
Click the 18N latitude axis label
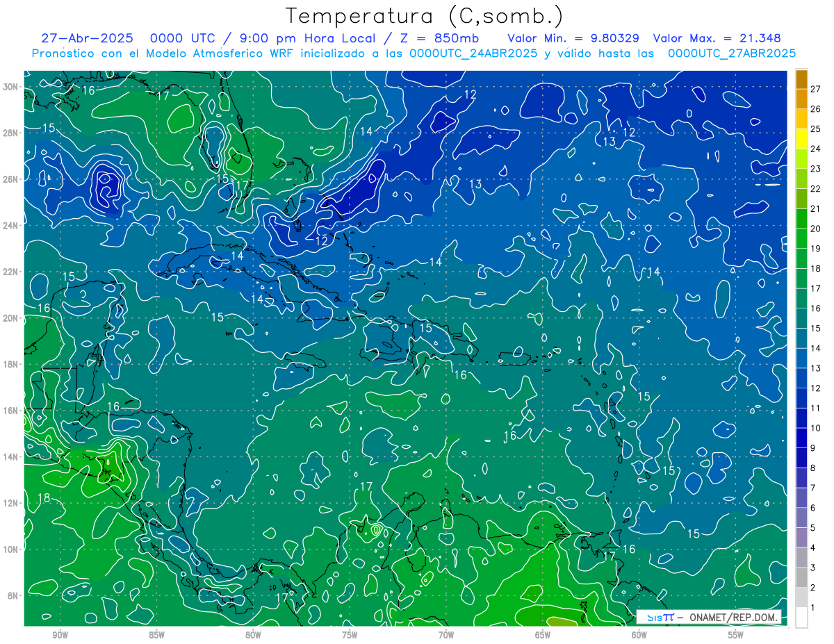[10, 364]
